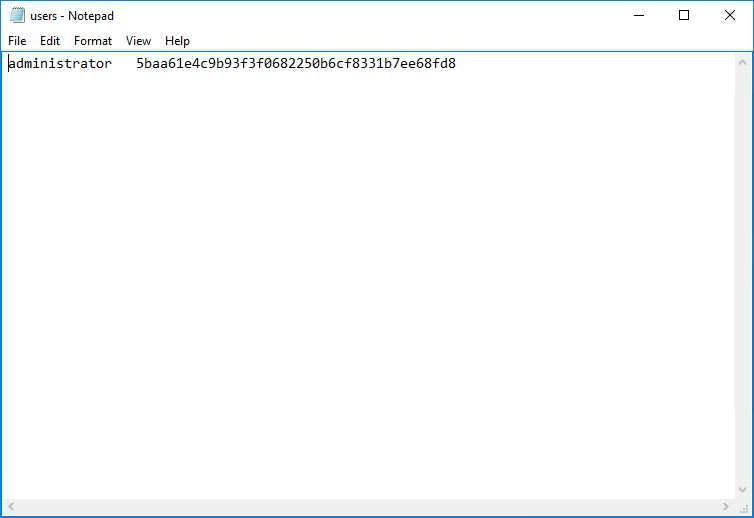The height and width of the screenshot is (518, 754).
Task: Open the View menu
Action: [x=139, y=41]
